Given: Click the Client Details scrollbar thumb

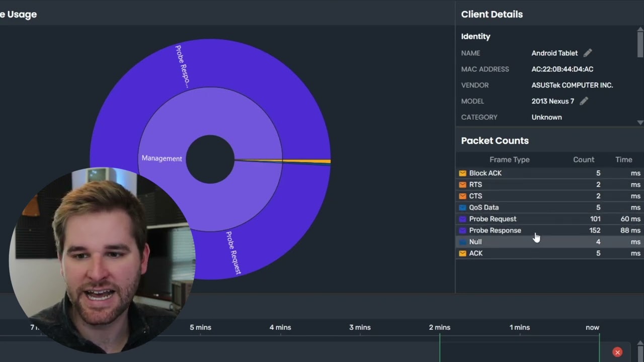Looking at the screenshot, I should pyautogui.click(x=640, y=45).
